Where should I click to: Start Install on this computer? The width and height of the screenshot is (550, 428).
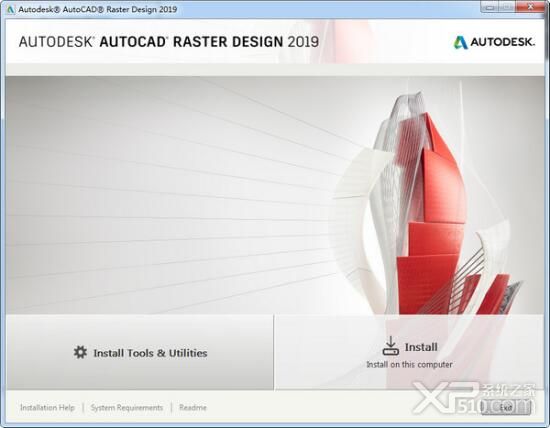[x=409, y=352]
